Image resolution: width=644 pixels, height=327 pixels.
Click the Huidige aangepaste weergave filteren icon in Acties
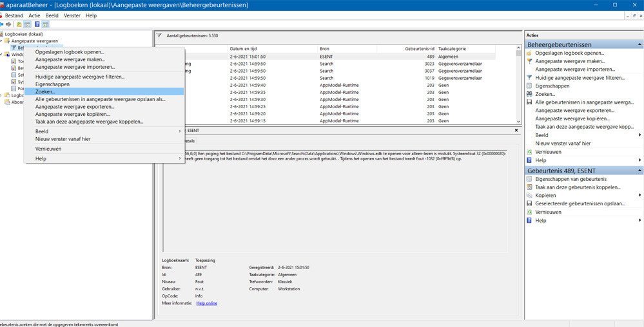tap(529, 77)
